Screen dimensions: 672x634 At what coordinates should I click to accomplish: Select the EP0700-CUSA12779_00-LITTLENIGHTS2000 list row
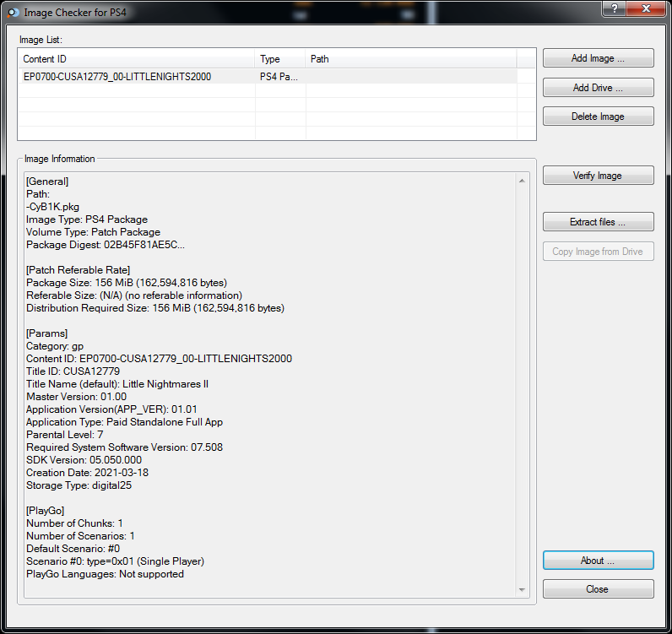[268, 77]
